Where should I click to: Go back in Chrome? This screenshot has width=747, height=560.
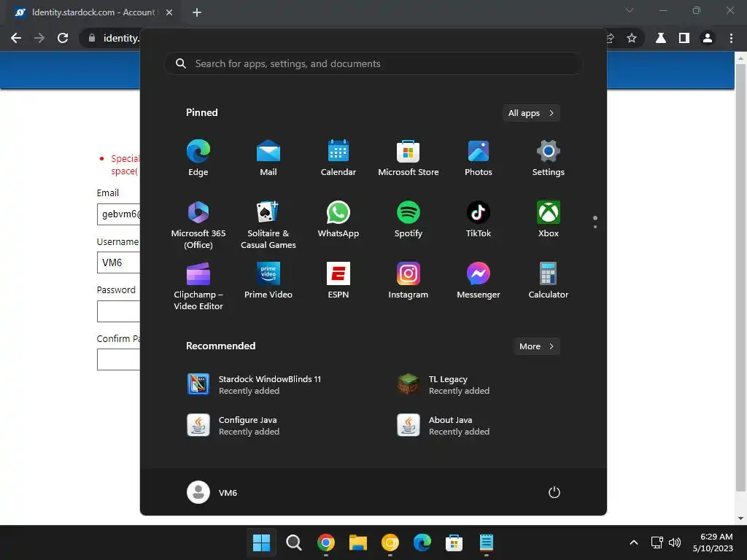[x=16, y=38]
